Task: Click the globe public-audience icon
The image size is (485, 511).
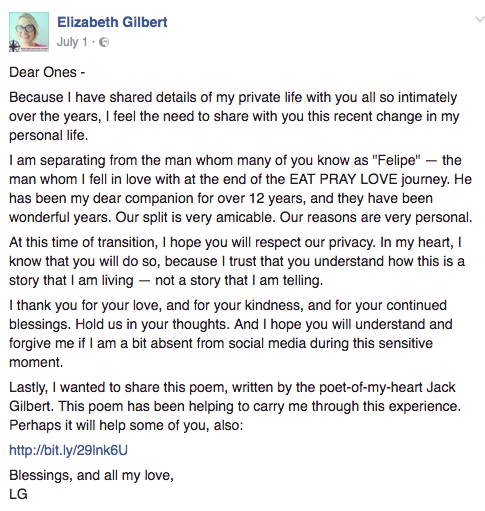Action: click(x=104, y=42)
